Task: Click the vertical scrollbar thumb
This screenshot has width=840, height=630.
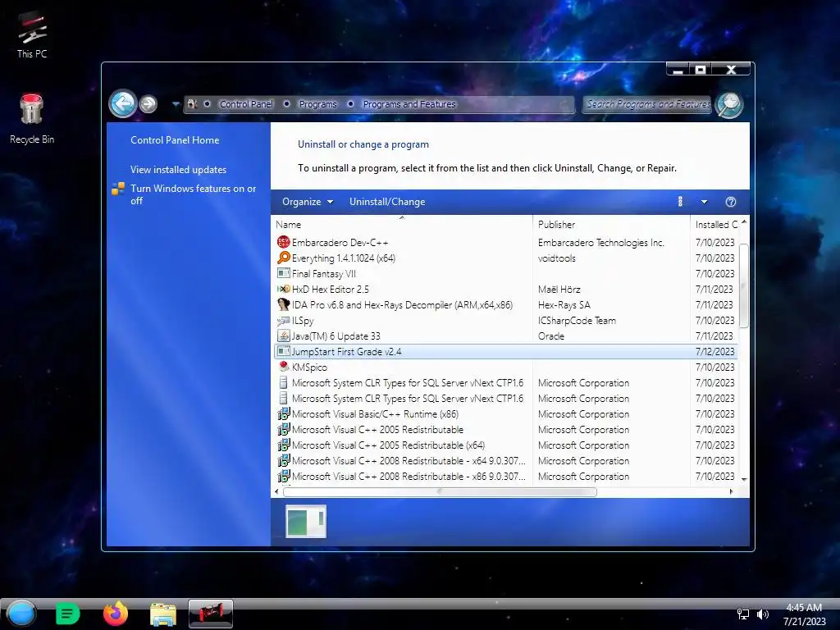Action: (743, 285)
